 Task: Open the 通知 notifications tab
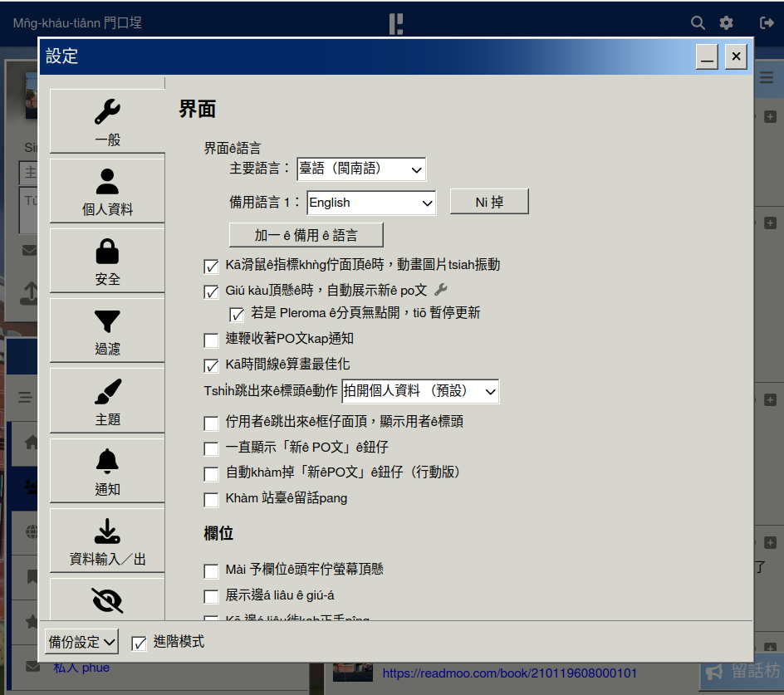[107, 471]
